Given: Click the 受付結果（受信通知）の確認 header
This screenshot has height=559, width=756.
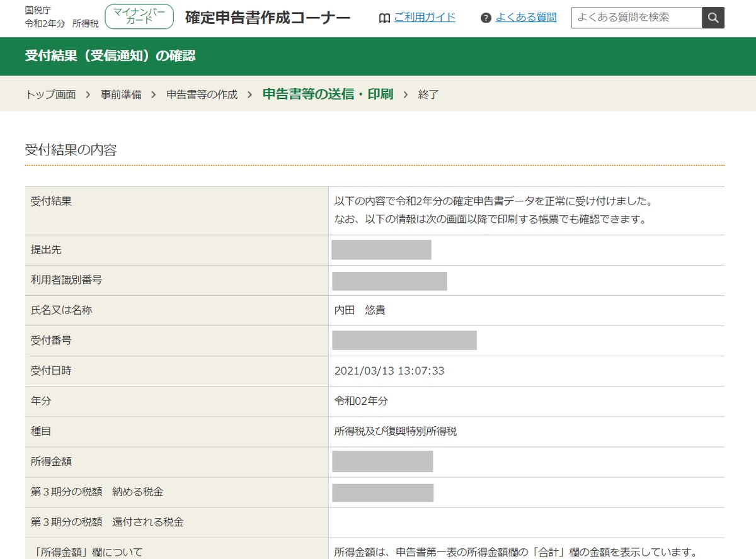Looking at the screenshot, I should tap(110, 56).
